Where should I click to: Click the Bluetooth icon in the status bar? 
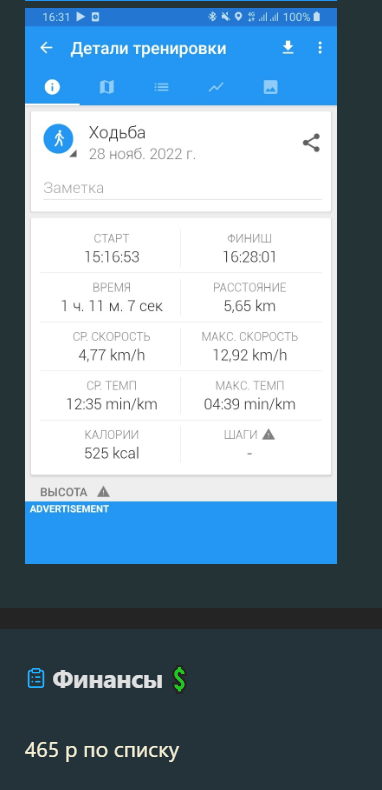212,17
